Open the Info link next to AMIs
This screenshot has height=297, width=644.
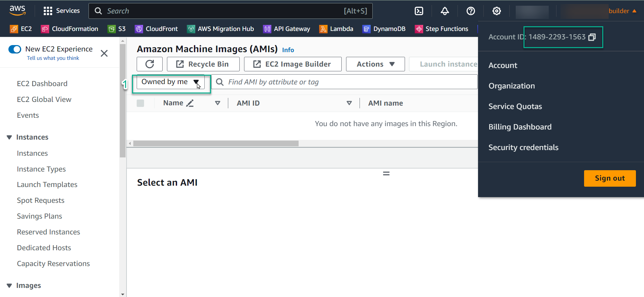tap(288, 50)
